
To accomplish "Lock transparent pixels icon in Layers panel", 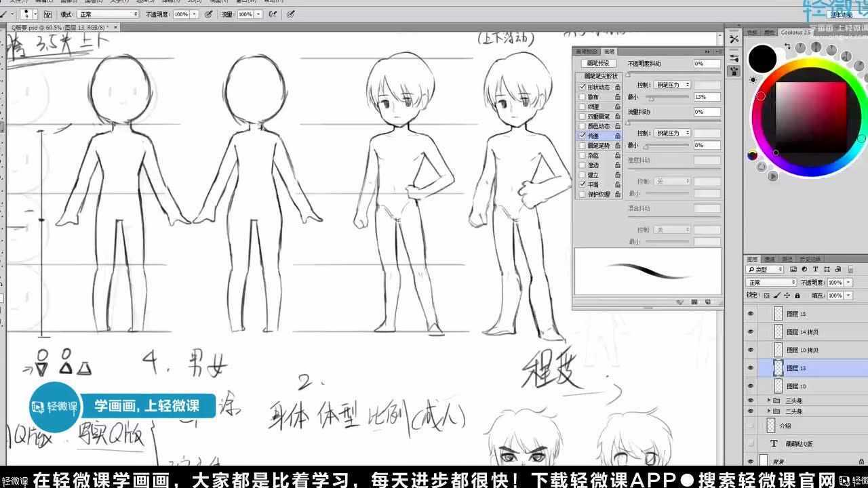I will [766, 296].
